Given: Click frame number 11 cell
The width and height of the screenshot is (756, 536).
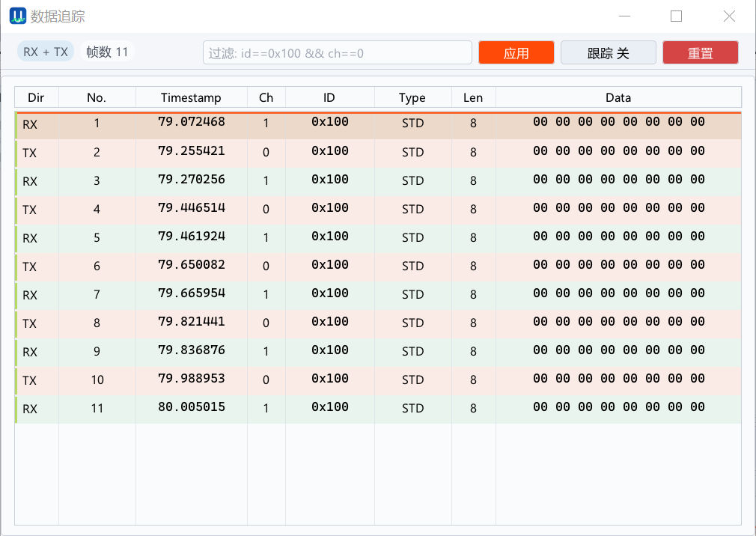Looking at the screenshot, I should coord(97,408).
